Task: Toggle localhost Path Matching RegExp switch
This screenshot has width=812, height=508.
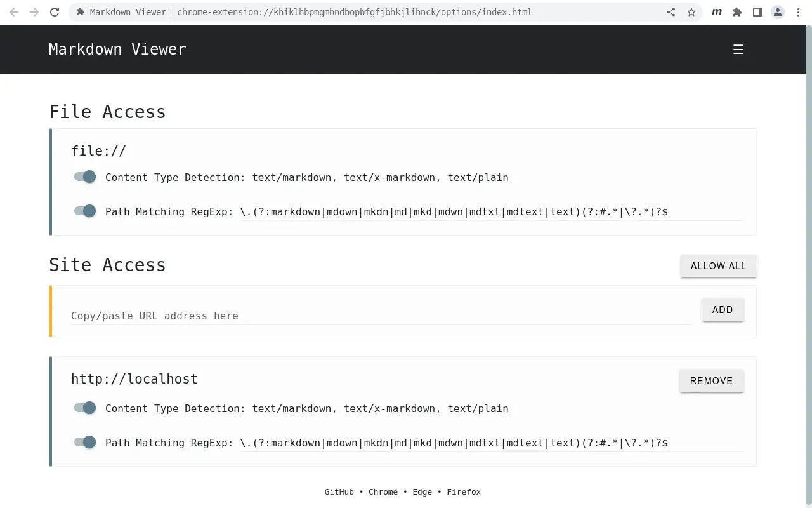Action: click(85, 442)
